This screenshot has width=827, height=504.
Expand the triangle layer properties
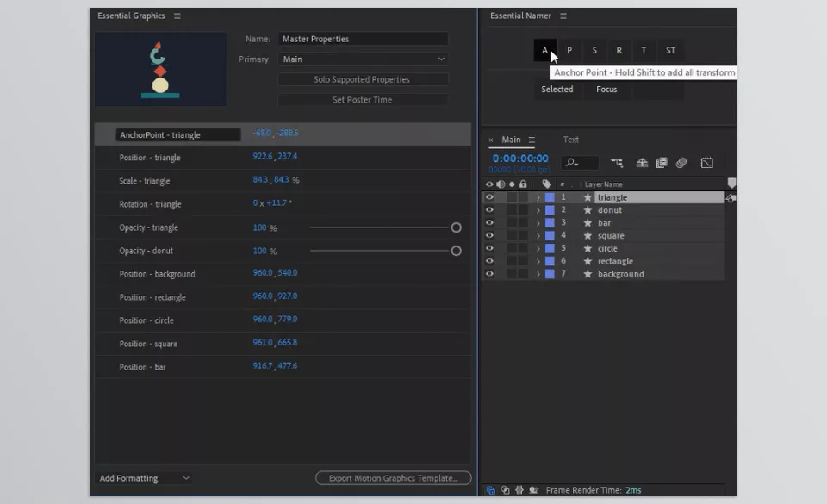point(538,197)
